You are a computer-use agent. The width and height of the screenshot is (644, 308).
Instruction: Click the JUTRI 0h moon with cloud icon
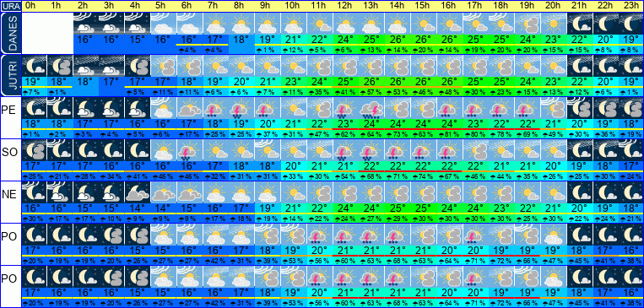coord(34,66)
